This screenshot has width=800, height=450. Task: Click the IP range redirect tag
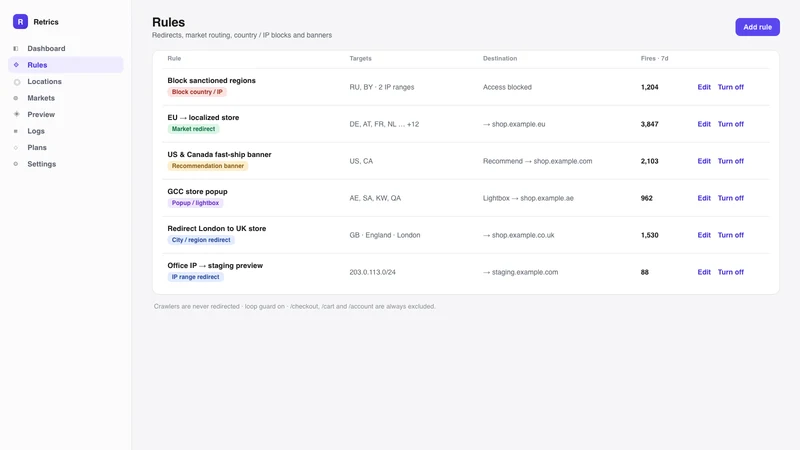(195, 277)
